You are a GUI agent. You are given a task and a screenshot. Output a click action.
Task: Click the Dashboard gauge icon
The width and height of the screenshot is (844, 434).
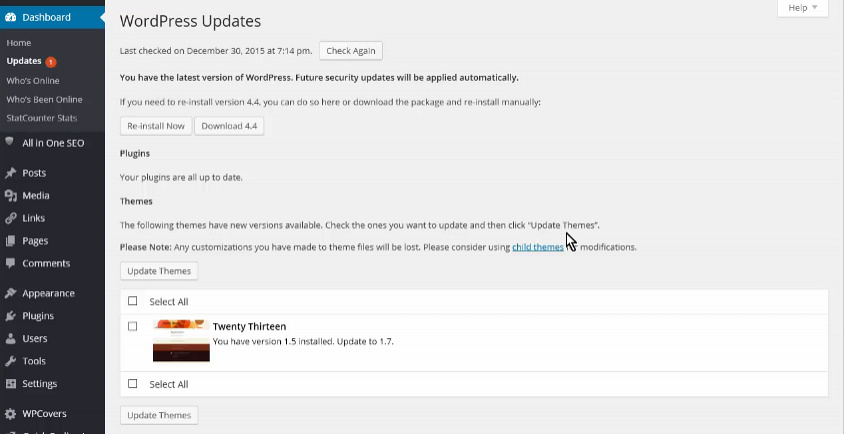(x=10, y=17)
